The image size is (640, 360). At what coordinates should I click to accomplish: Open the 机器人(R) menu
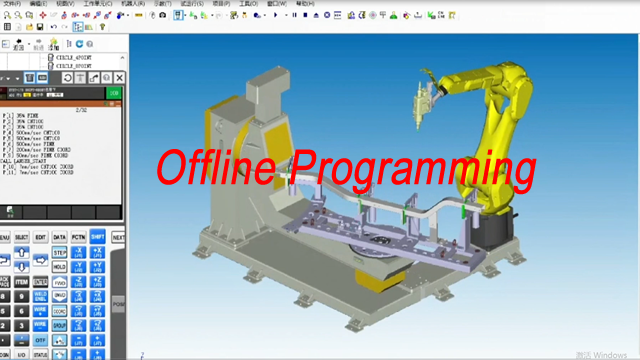pos(133,4)
